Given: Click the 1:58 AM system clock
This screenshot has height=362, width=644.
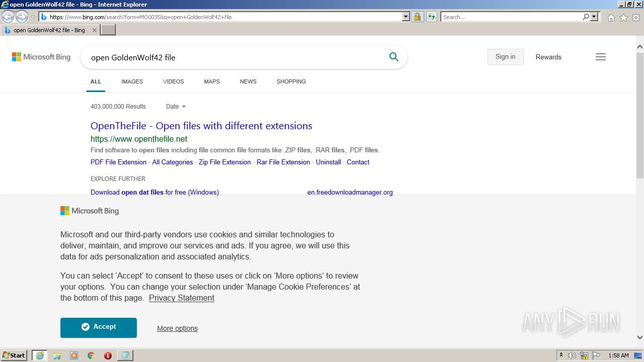Looking at the screenshot, I should coord(618,355).
